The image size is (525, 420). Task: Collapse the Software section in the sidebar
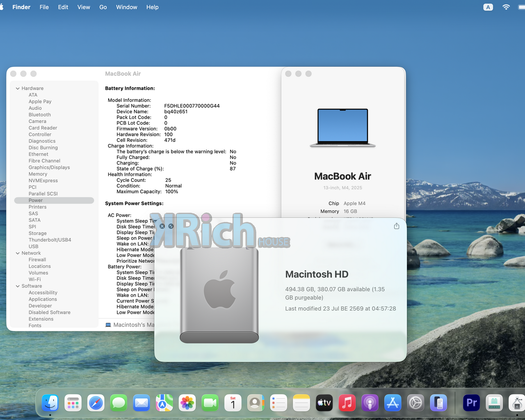click(x=18, y=286)
